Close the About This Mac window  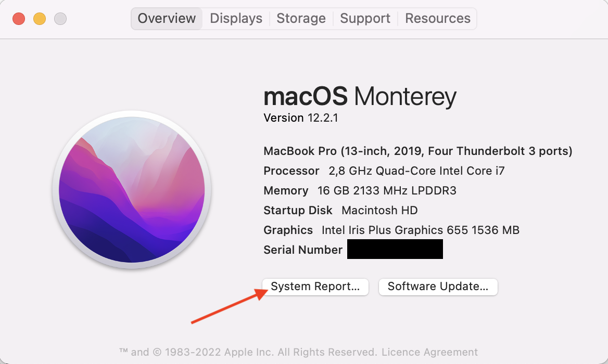click(19, 19)
